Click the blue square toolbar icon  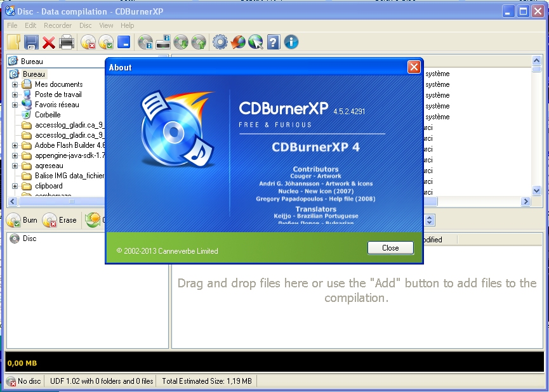point(124,42)
